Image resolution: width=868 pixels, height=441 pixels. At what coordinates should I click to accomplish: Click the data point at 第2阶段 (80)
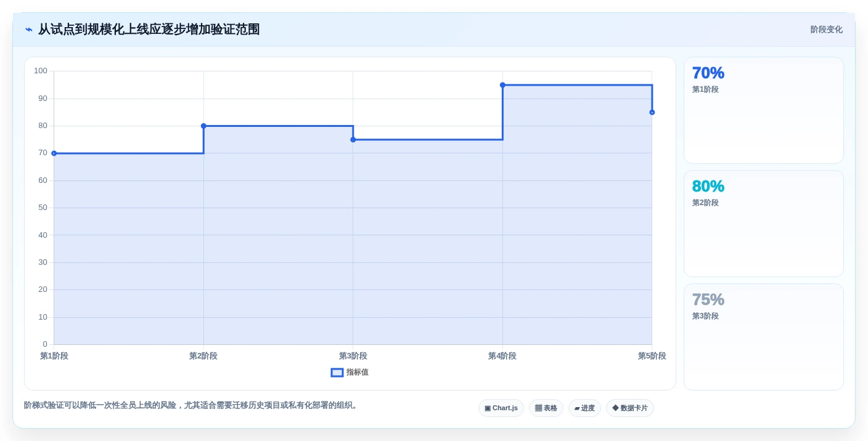click(203, 126)
